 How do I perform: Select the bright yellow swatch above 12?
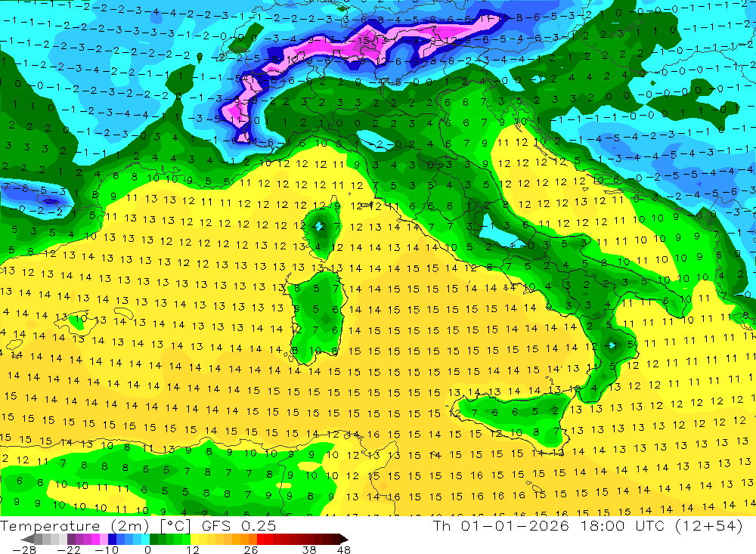[x=195, y=539]
